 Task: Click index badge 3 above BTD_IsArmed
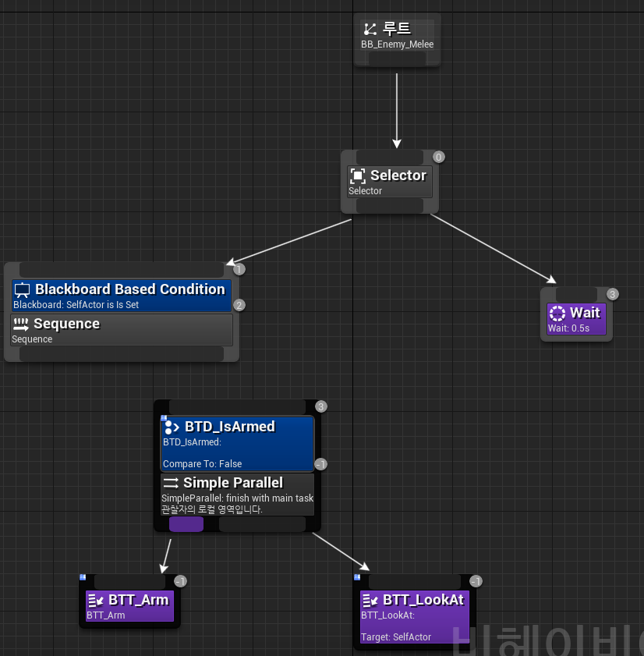(x=321, y=406)
